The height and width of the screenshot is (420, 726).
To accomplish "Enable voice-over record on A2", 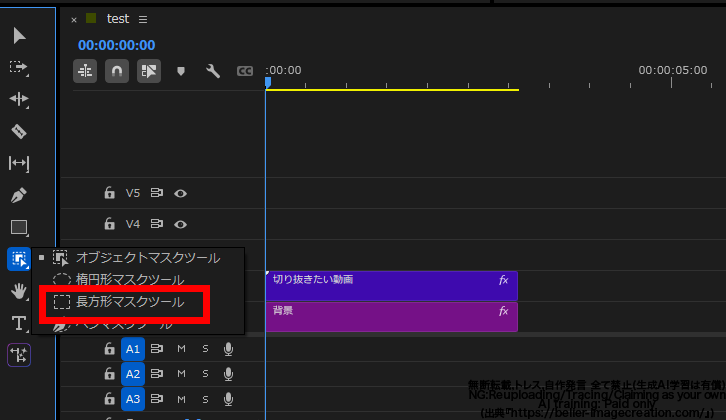I will 228,374.
